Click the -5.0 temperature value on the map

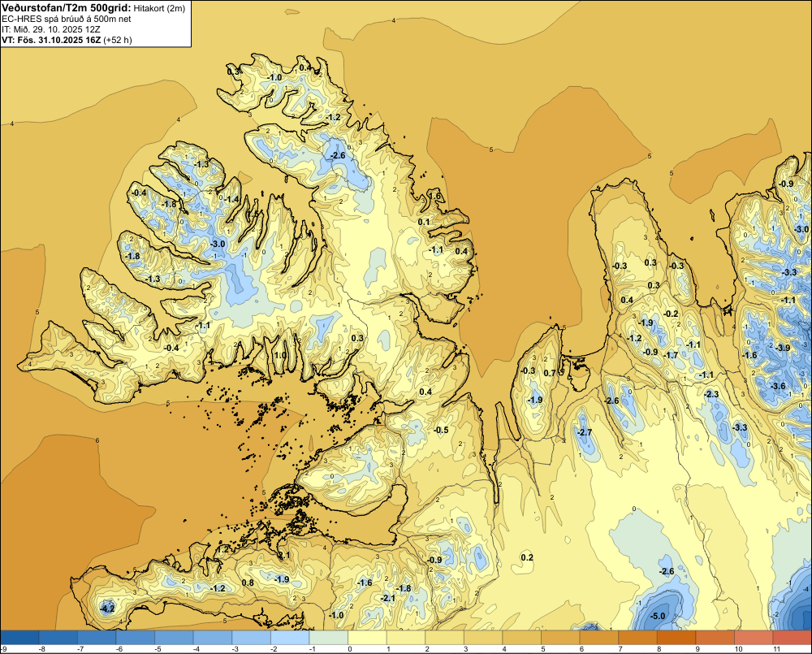pos(657,616)
